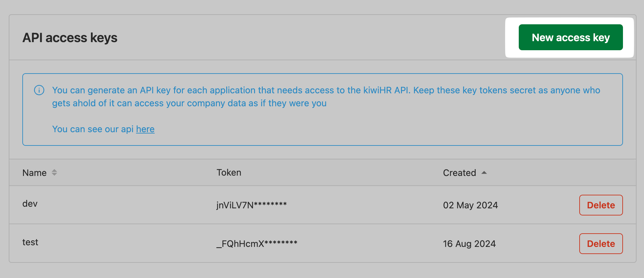Click the New access key button
This screenshot has height=278, width=644.
pyautogui.click(x=571, y=38)
